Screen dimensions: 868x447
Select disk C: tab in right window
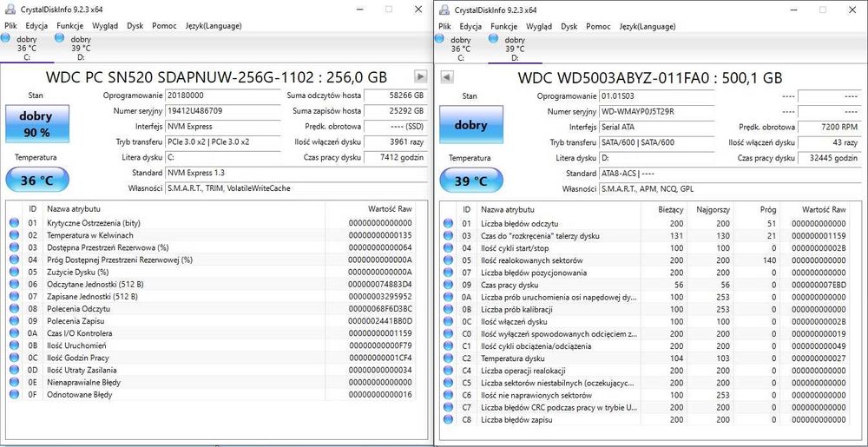click(x=461, y=48)
